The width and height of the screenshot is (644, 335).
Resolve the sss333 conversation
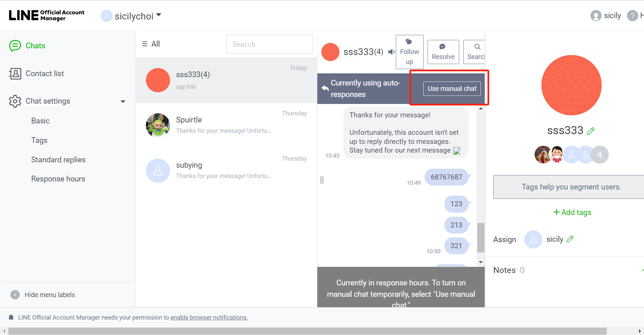[443, 52]
